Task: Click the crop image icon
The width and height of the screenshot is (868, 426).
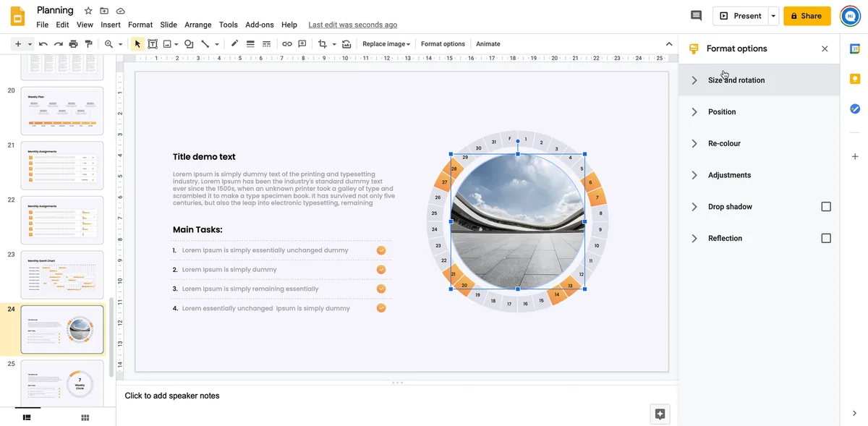Action: click(x=323, y=44)
